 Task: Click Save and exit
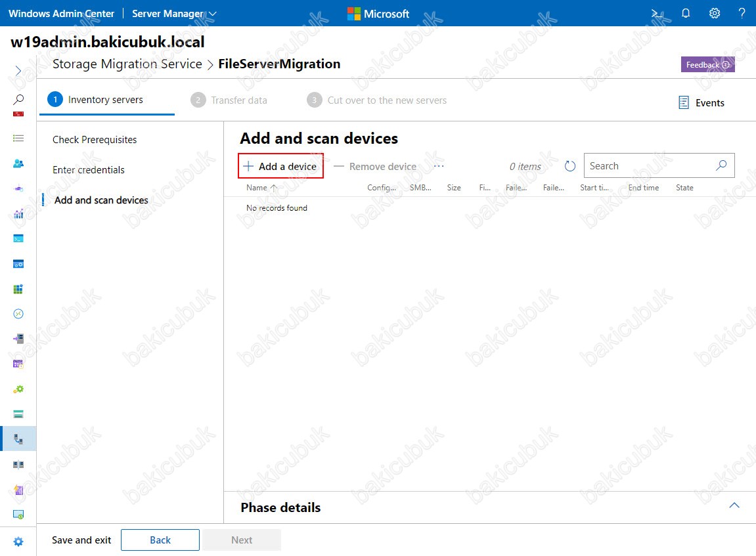pos(81,540)
